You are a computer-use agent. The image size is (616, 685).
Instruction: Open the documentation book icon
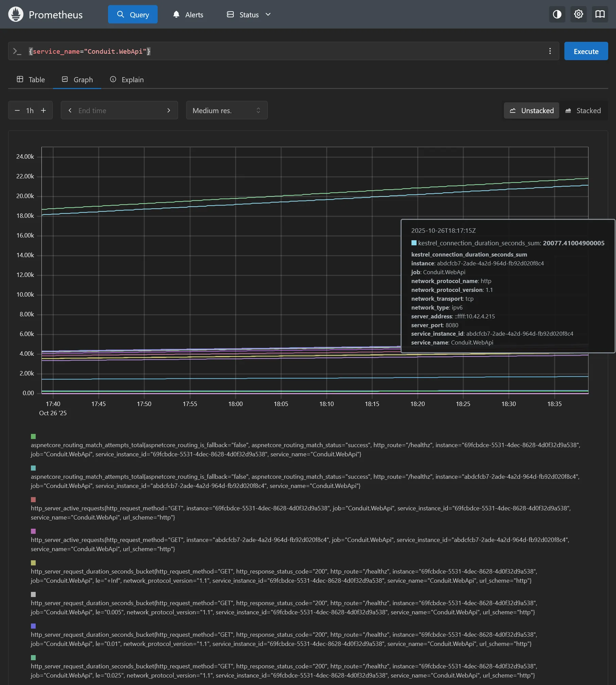point(600,14)
